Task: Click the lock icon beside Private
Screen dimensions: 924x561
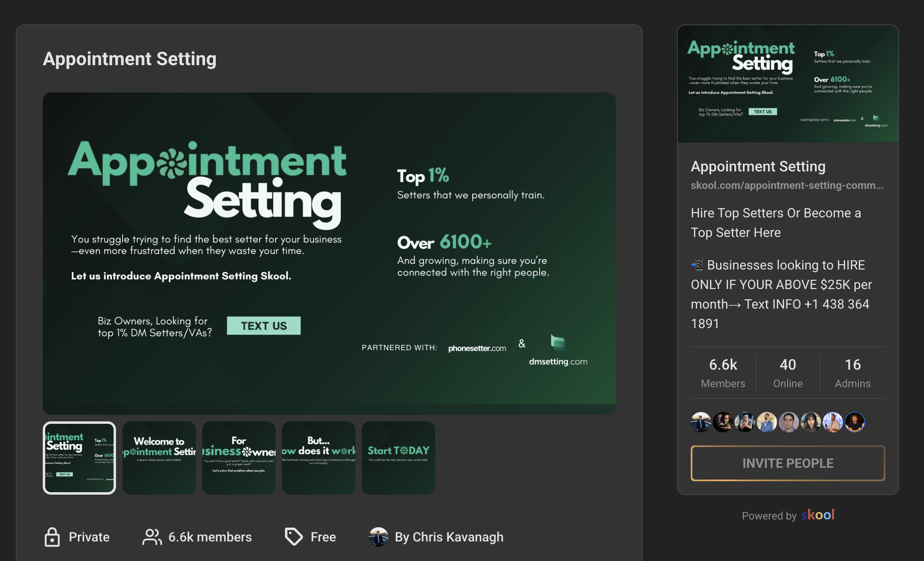Action: 52,537
